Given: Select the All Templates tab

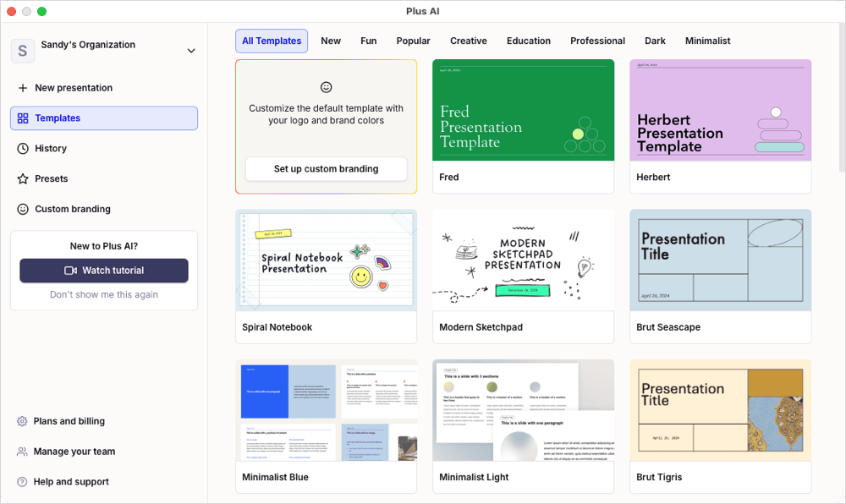Looking at the screenshot, I should (x=272, y=41).
